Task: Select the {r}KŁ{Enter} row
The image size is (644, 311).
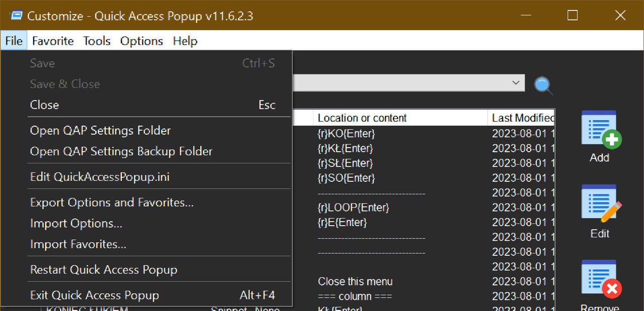Action: click(345, 149)
